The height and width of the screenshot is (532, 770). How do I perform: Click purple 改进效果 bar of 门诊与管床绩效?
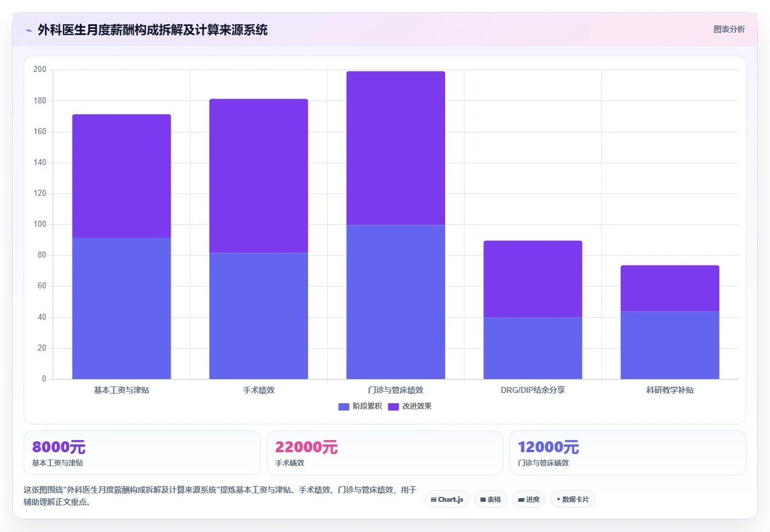click(x=396, y=148)
